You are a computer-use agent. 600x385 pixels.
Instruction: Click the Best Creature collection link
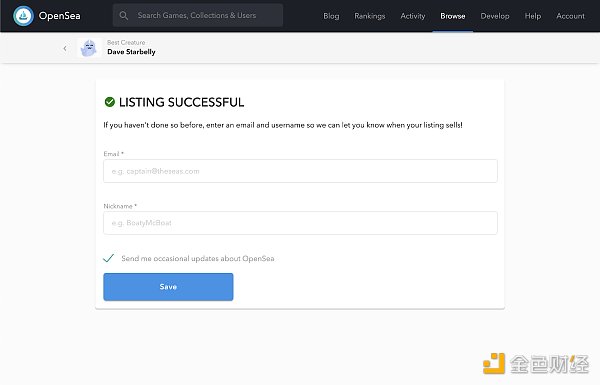pyautogui.click(x=126, y=42)
